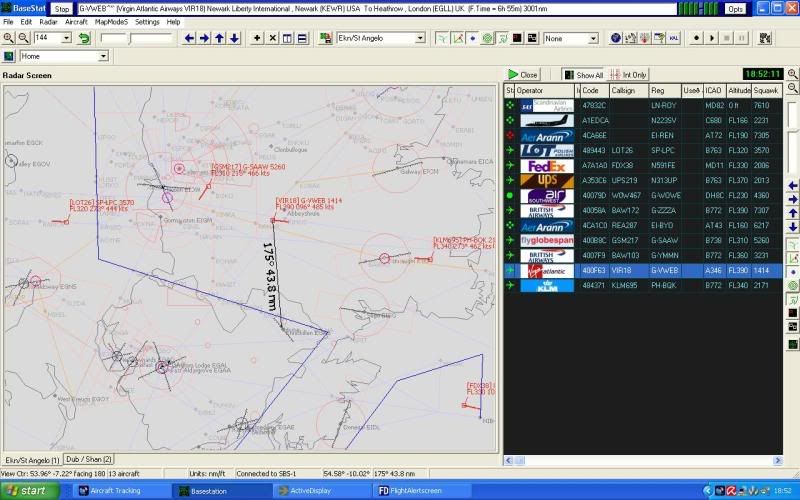Click the zoom in magnifier in top toolbar
The height and width of the screenshot is (500, 800).
pos(8,38)
